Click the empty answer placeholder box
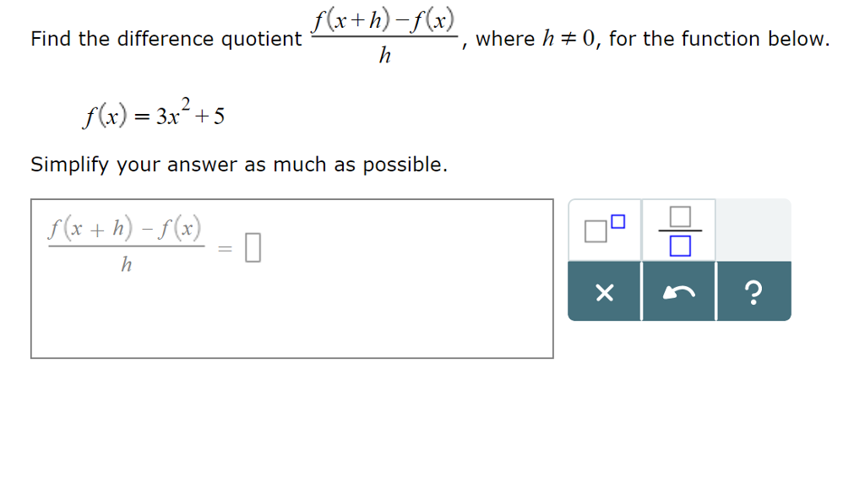The width and height of the screenshot is (865, 504). [254, 247]
